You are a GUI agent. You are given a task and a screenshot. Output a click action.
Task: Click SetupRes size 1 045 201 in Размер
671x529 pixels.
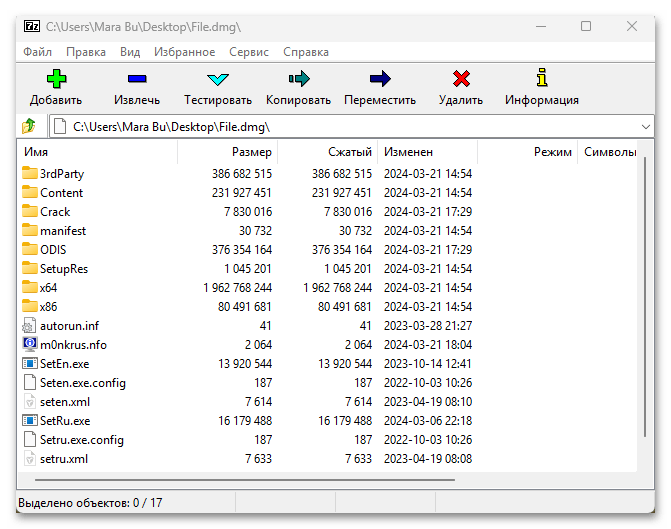click(248, 268)
